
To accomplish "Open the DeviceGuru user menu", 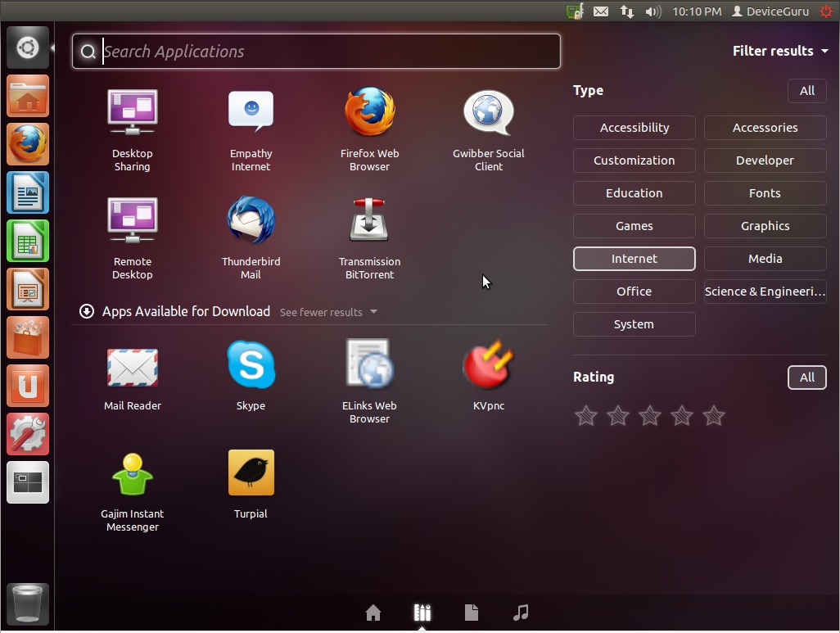I will click(x=770, y=11).
